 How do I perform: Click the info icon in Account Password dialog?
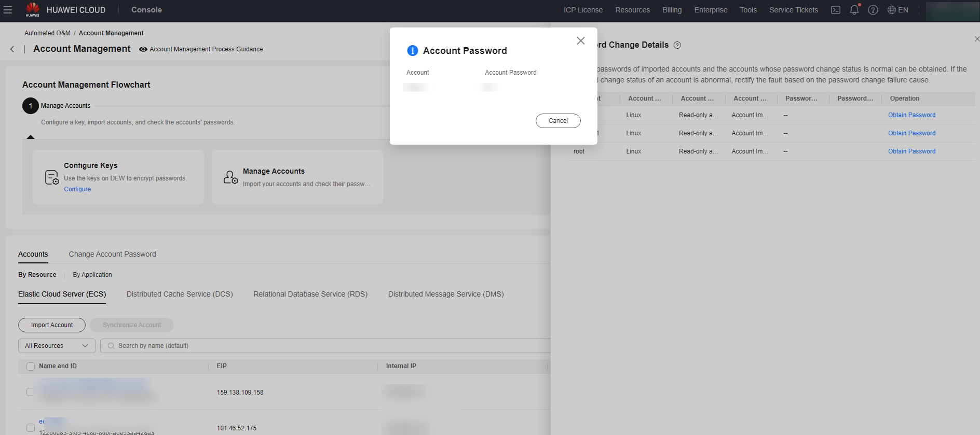413,50
